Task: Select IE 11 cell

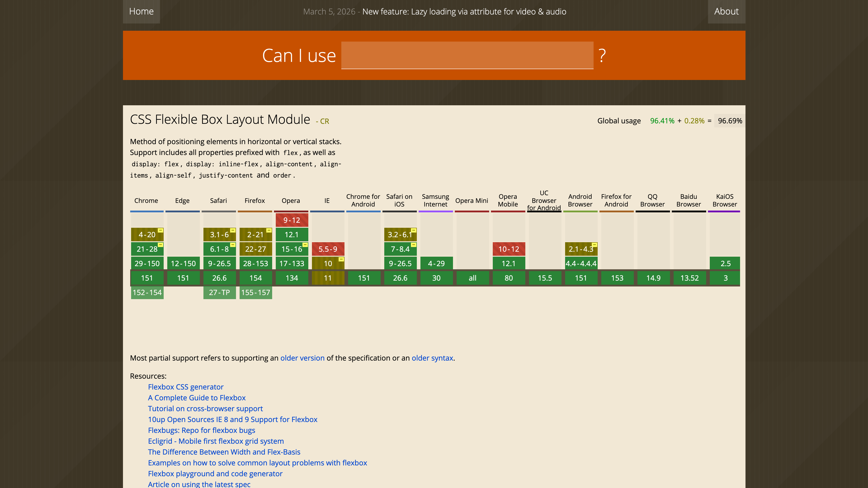Action: [328, 278]
